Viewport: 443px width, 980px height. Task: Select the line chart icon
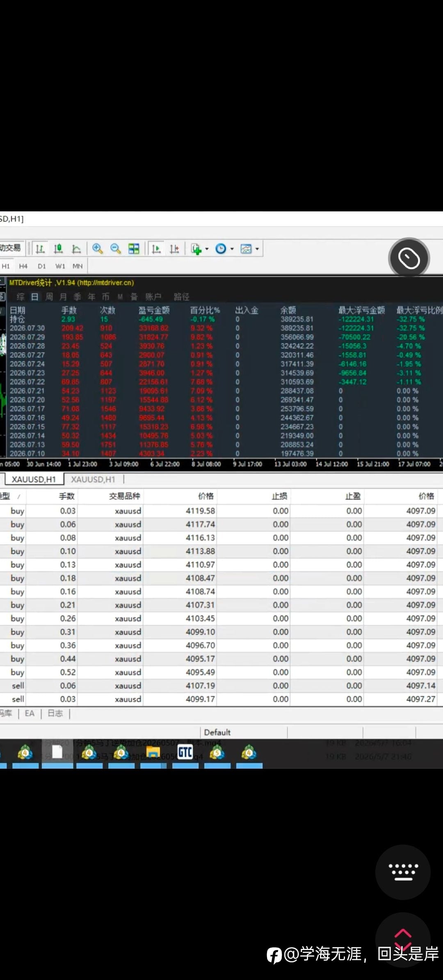point(76,249)
